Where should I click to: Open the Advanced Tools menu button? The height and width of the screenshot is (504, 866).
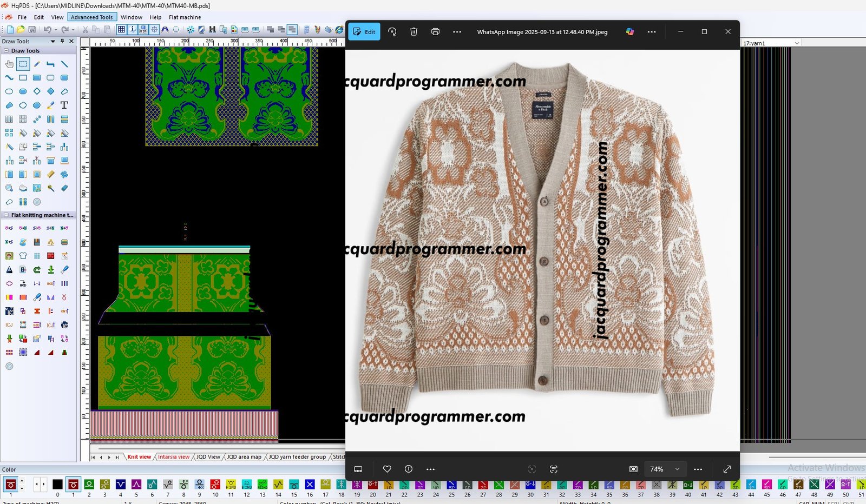point(91,17)
